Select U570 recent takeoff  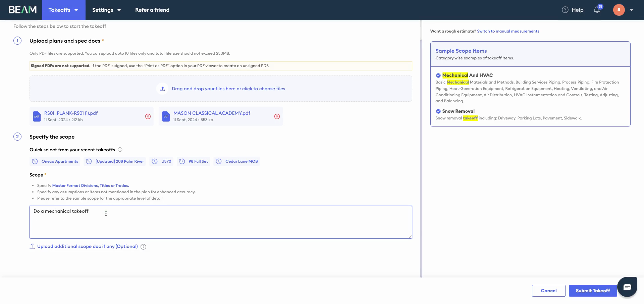point(161,161)
